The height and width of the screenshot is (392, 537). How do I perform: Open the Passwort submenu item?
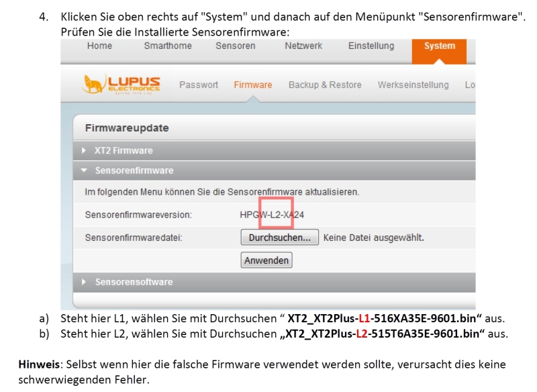(x=199, y=85)
